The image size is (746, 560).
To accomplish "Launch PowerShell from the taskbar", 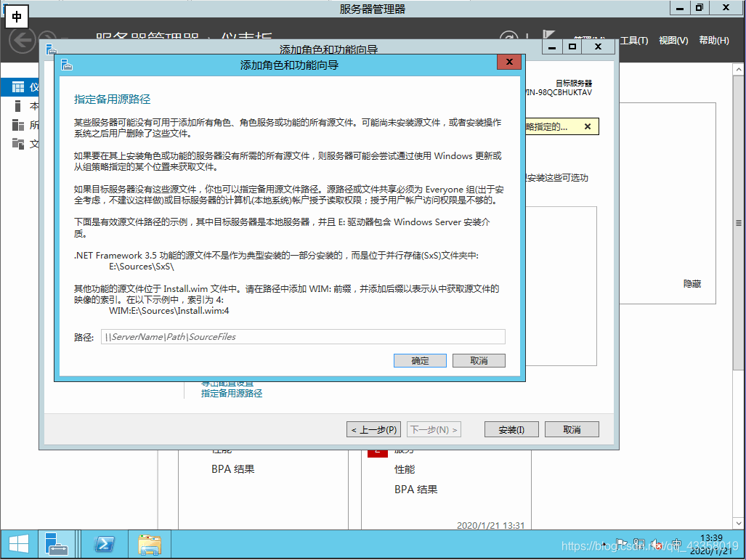I will 104,544.
